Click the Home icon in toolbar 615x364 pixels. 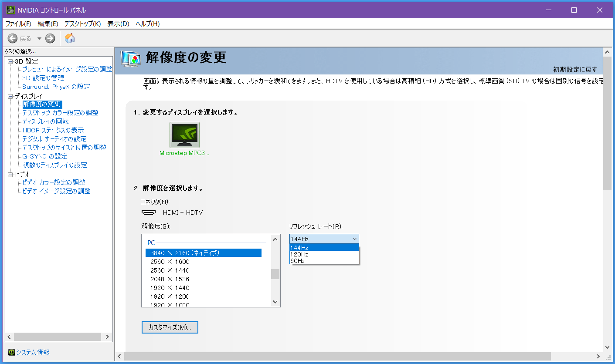[70, 38]
